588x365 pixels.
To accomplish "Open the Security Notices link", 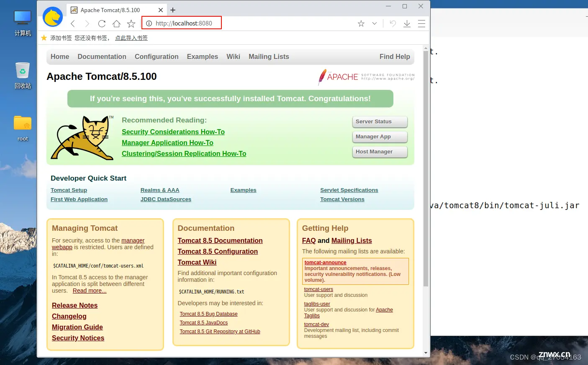I will 78,338.
